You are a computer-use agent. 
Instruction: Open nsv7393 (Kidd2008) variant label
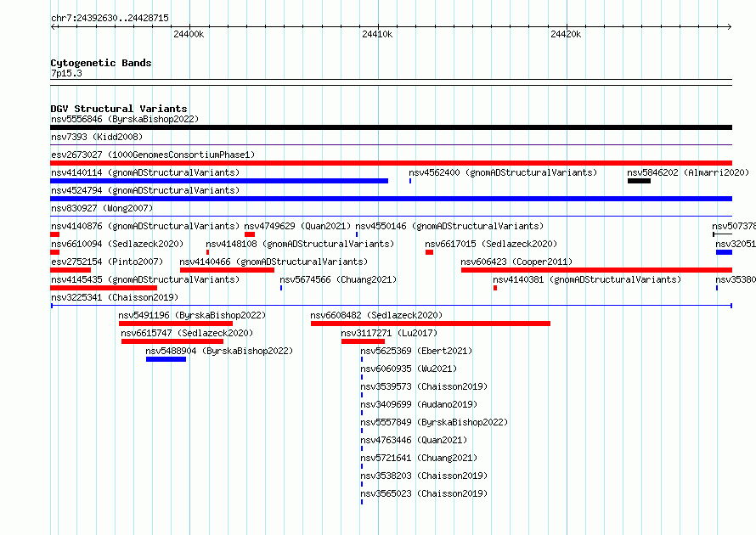tap(97, 137)
